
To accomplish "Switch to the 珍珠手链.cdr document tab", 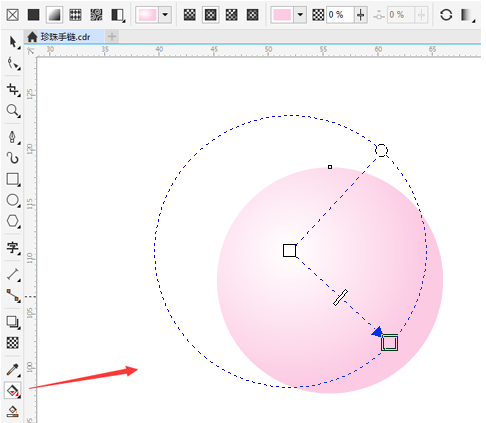I will 65,37.
